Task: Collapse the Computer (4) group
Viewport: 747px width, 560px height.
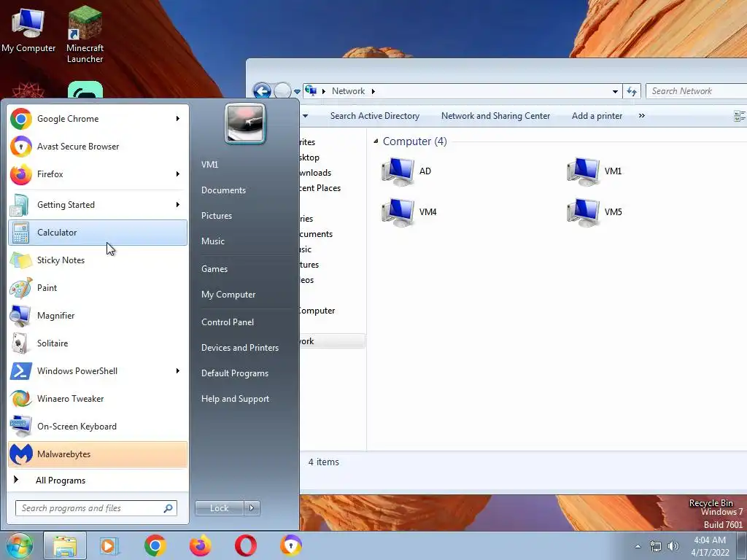Action: [x=376, y=141]
